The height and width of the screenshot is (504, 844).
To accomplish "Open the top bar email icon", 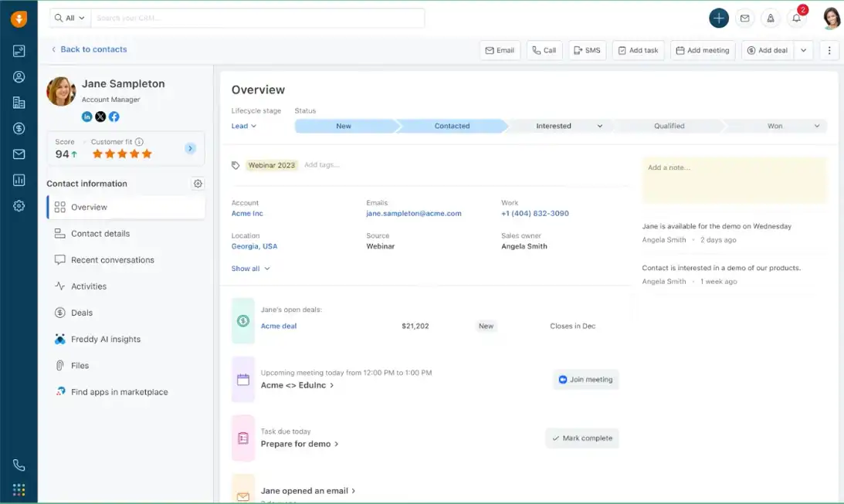I will 744,19.
